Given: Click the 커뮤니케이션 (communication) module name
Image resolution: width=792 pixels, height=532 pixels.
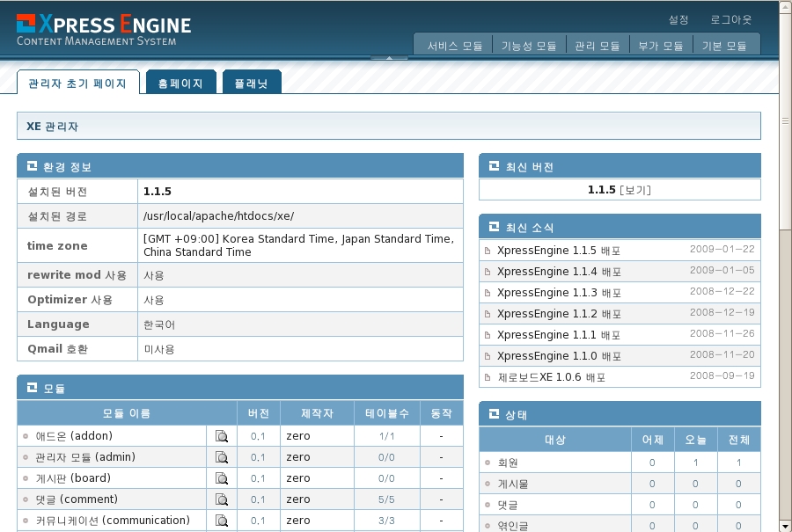Looking at the screenshot, I should pos(113,521).
